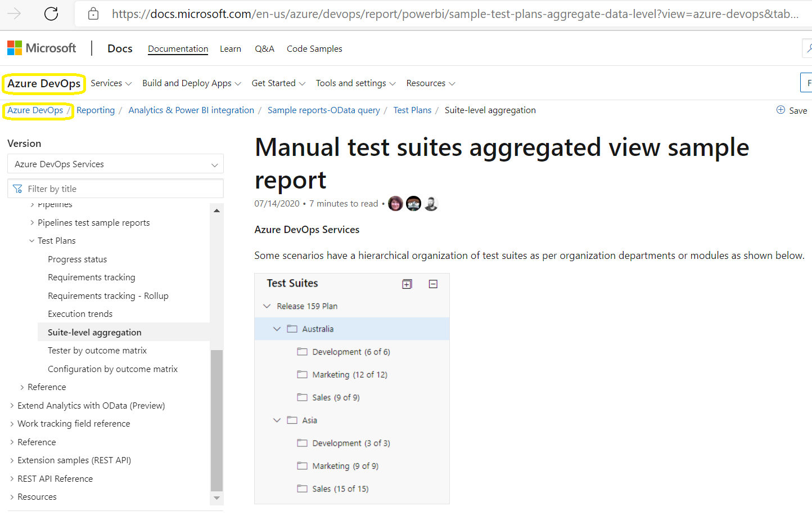Collapse the Release 159 Plan node
The width and height of the screenshot is (812, 515).
click(266, 306)
